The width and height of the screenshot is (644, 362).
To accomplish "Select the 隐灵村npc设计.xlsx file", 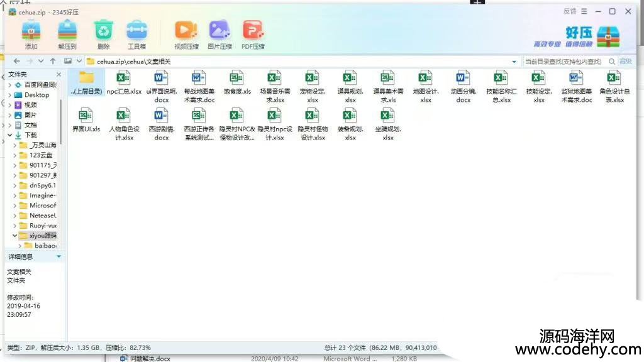I will [x=275, y=124].
